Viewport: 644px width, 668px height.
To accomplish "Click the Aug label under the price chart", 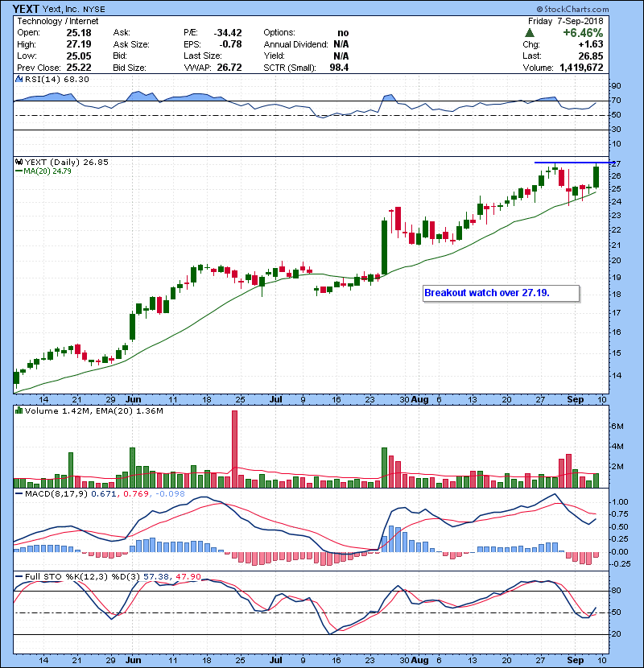I will coord(420,400).
